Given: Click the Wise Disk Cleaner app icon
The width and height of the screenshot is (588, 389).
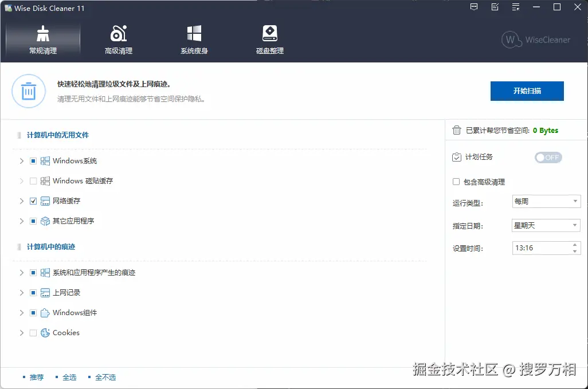Looking at the screenshot, I should pyautogui.click(x=8, y=8).
